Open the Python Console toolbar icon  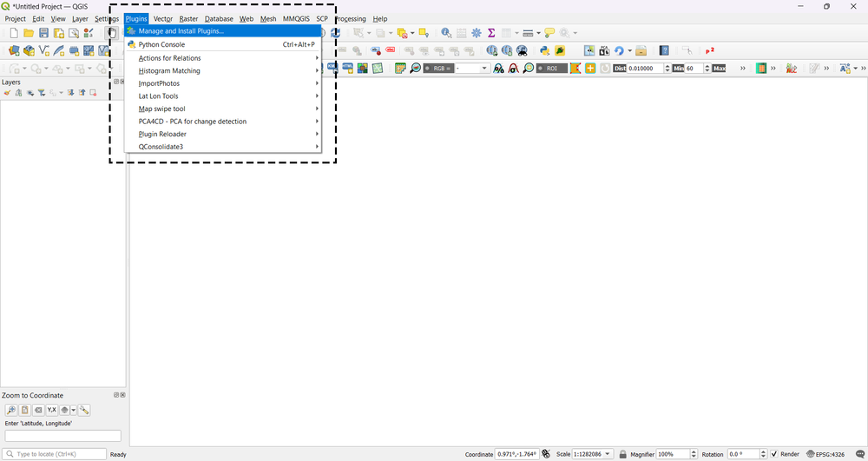[545, 51]
